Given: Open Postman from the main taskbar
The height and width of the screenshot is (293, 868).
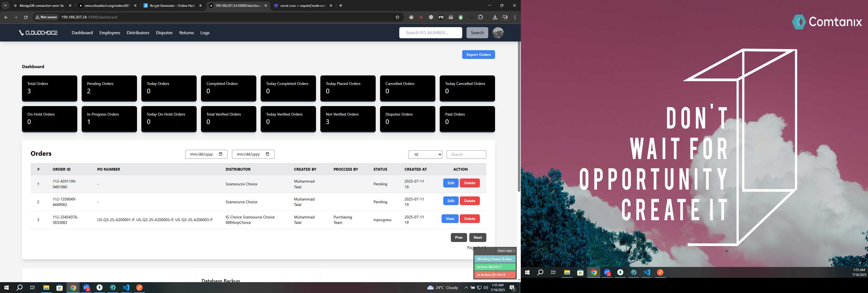Looking at the screenshot, I should click(x=139, y=288).
